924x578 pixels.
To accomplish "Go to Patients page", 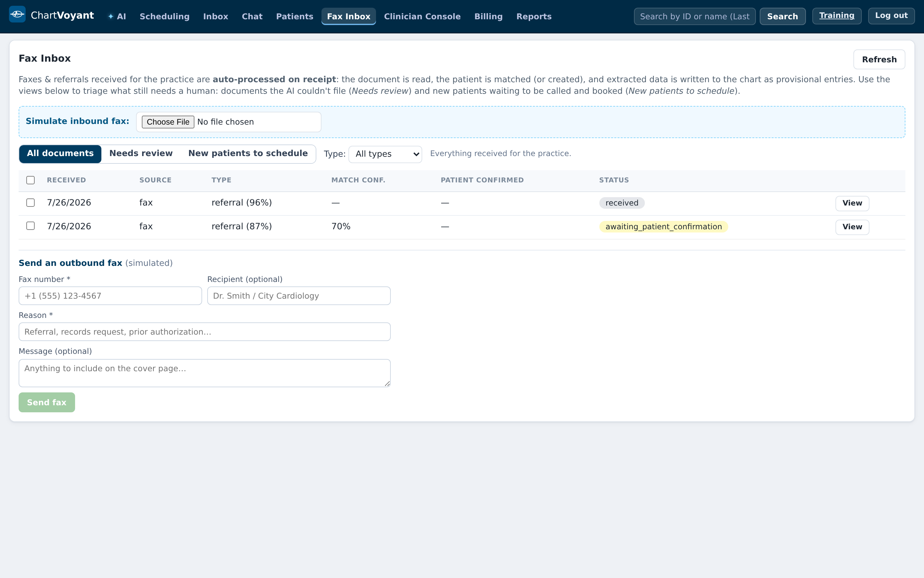I will coord(295,16).
